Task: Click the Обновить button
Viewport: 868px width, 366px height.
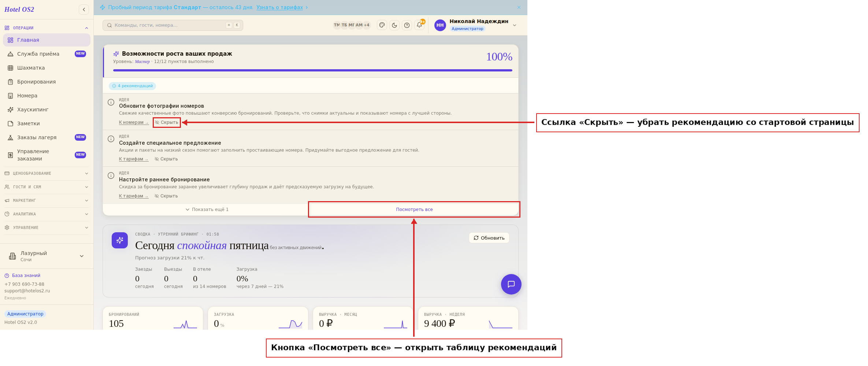Action: (x=489, y=238)
